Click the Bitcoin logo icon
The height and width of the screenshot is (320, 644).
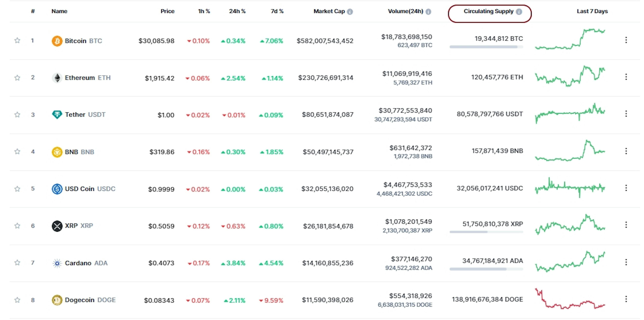(x=57, y=41)
